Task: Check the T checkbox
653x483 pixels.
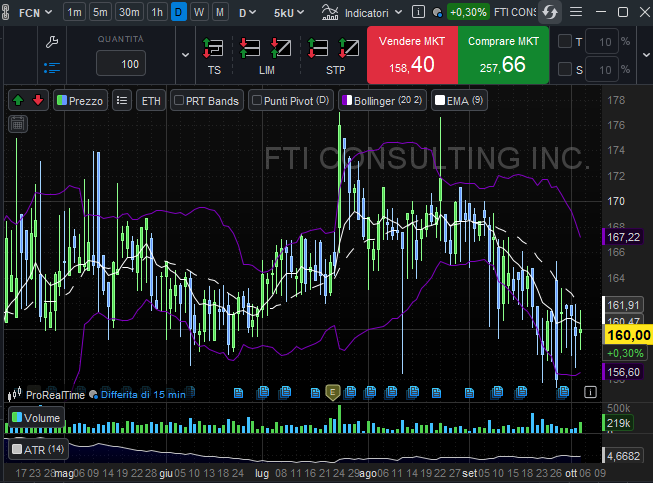Action: point(565,42)
